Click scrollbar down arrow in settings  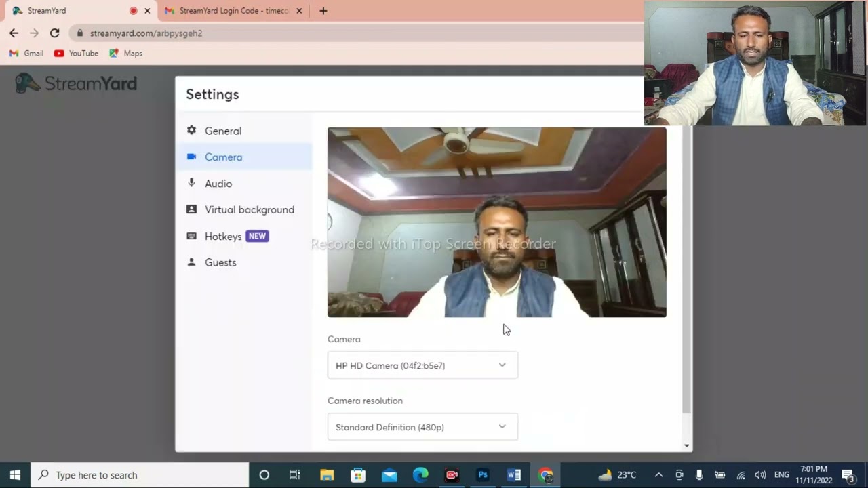tap(686, 446)
